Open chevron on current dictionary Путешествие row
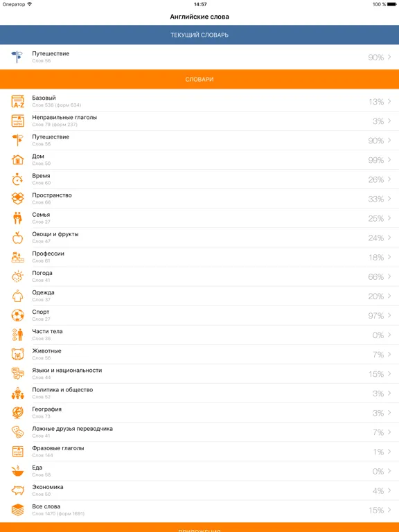399x532 pixels. coord(389,57)
